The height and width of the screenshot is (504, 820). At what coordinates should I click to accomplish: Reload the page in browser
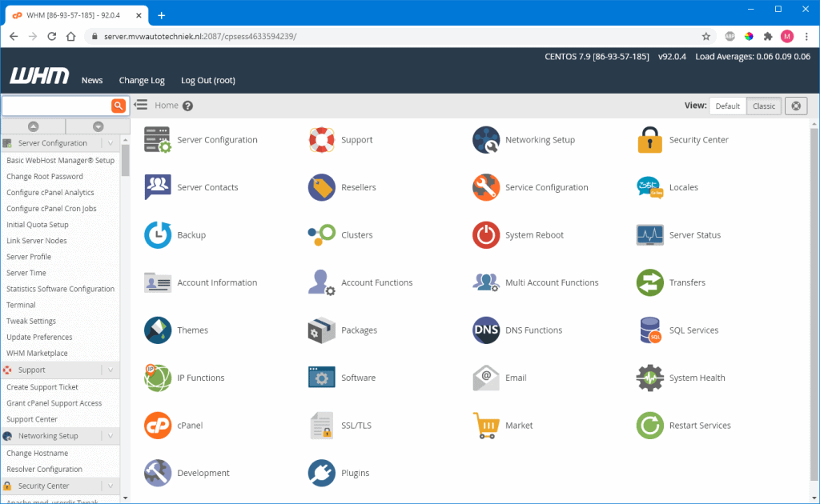pyautogui.click(x=51, y=36)
